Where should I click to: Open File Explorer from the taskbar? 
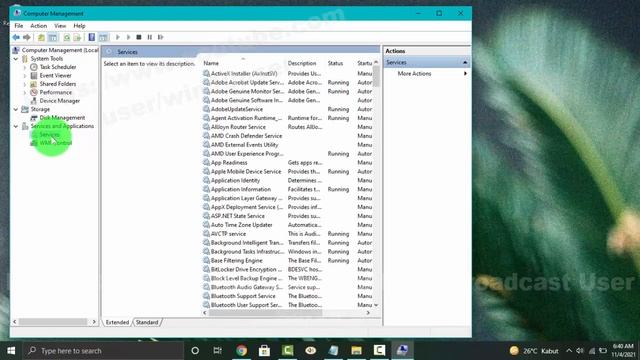pos(356,350)
